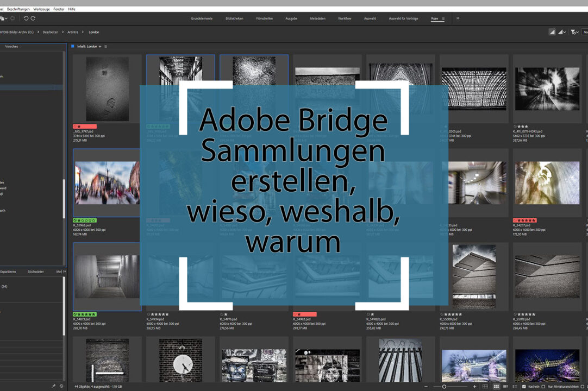Image resolution: width=588 pixels, height=391 pixels.
Task: Open the Werkzeuge menu
Action: tap(41, 9)
